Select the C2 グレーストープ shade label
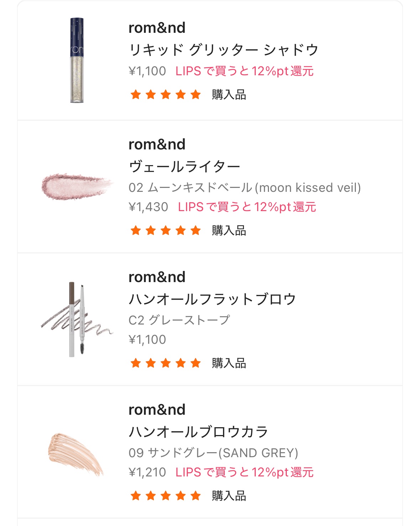The width and height of the screenshot is (420, 526). (179, 320)
